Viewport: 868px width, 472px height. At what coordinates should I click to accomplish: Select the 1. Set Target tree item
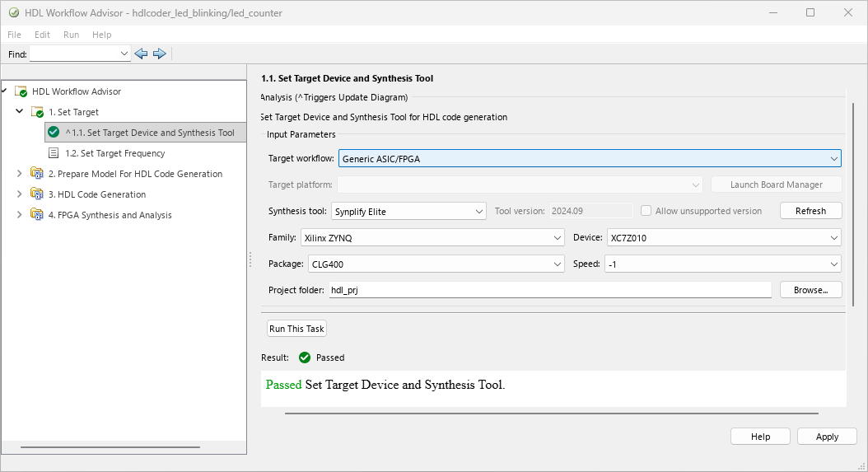coord(73,112)
